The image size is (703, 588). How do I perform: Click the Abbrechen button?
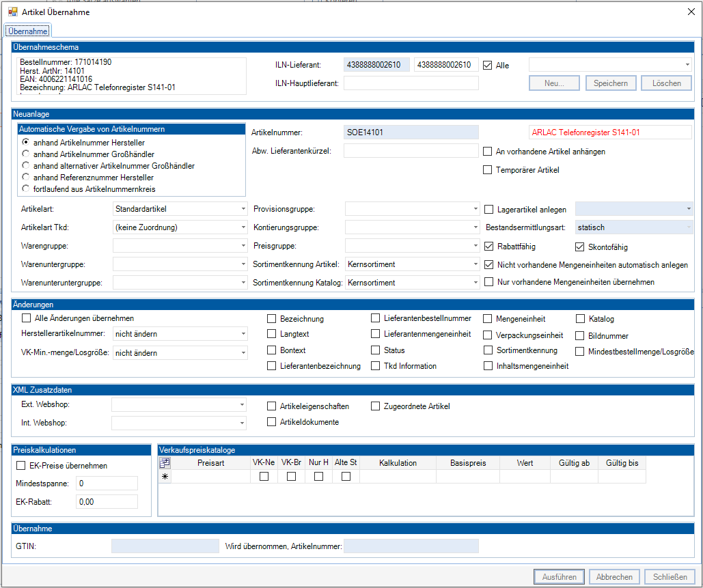pos(614,577)
